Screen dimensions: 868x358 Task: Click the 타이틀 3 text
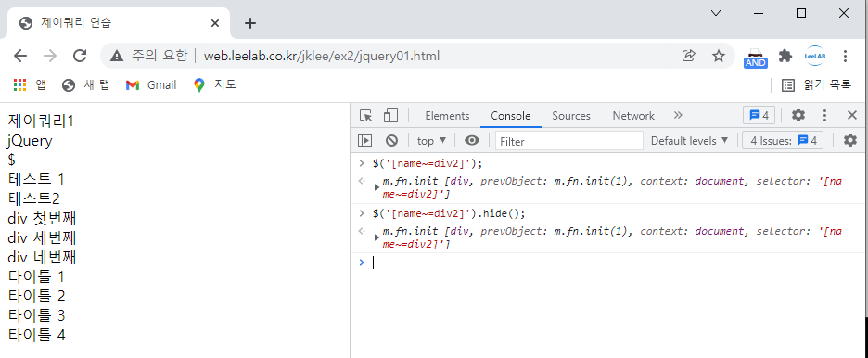[x=36, y=314]
